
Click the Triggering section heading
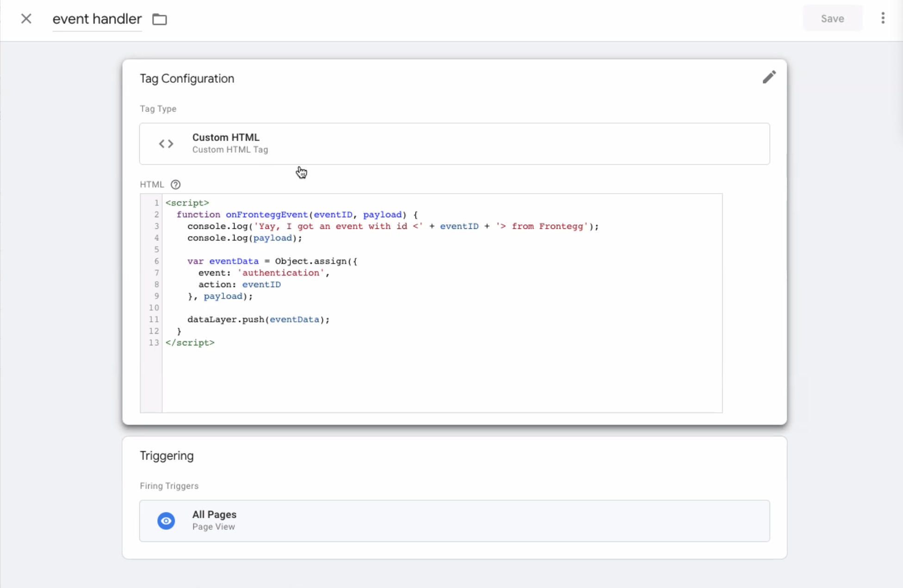pos(167,456)
